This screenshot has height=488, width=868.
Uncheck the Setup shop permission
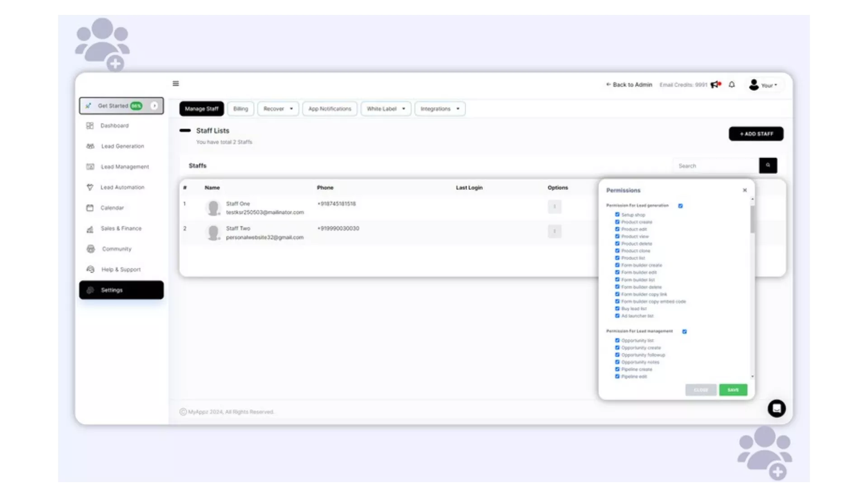(x=617, y=215)
